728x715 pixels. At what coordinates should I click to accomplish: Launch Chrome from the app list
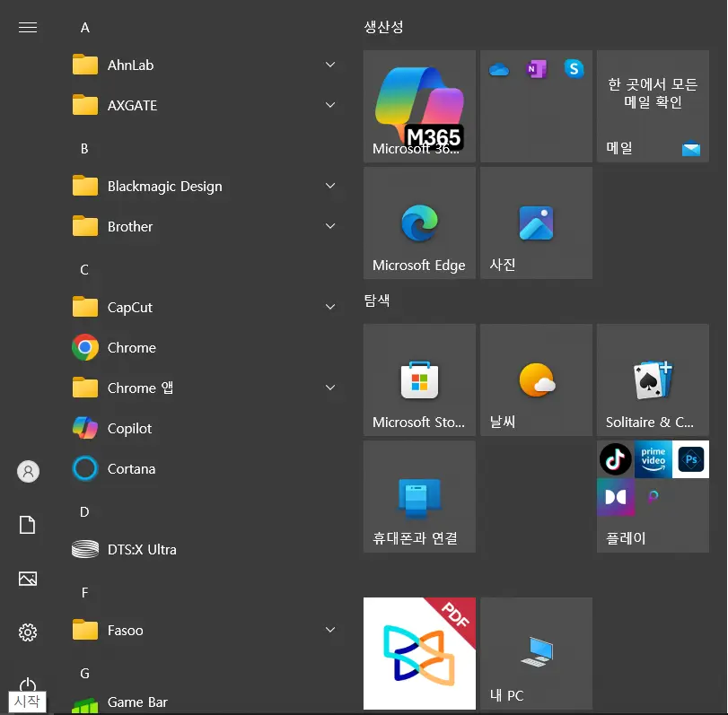tap(205, 347)
